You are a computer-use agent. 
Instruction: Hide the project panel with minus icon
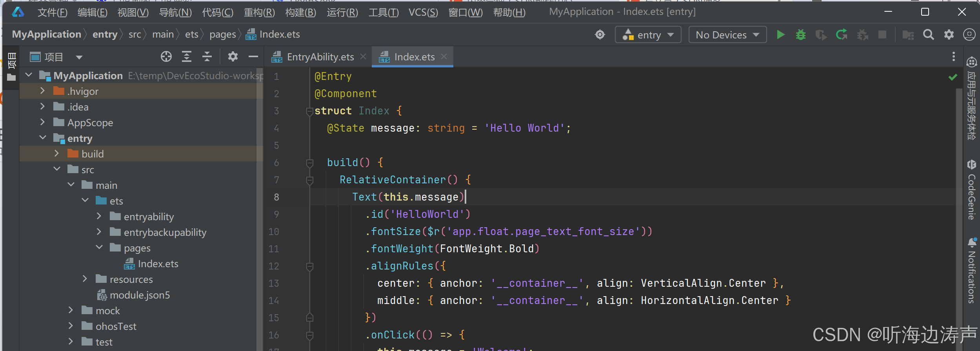pyautogui.click(x=253, y=57)
